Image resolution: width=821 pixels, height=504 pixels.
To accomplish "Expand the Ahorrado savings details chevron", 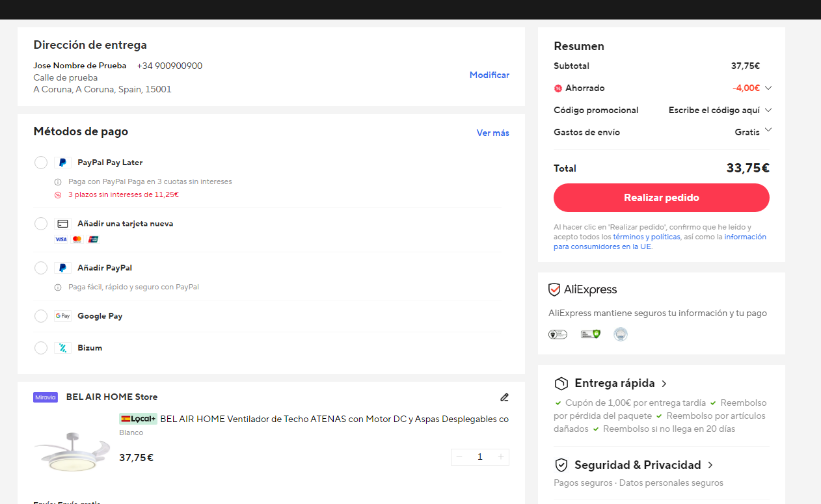I will 768,88.
